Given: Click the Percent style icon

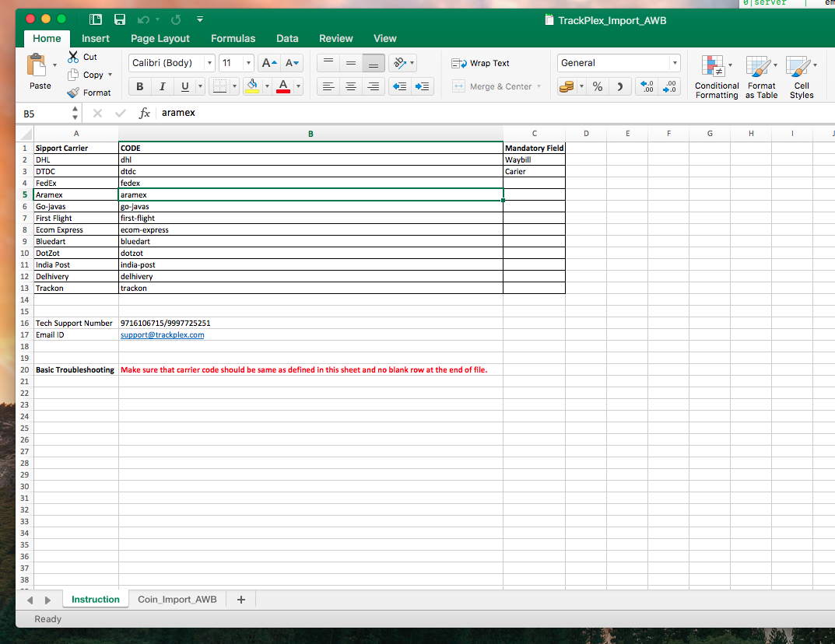Looking at the screenshot, I should click(x=598, y=86).
